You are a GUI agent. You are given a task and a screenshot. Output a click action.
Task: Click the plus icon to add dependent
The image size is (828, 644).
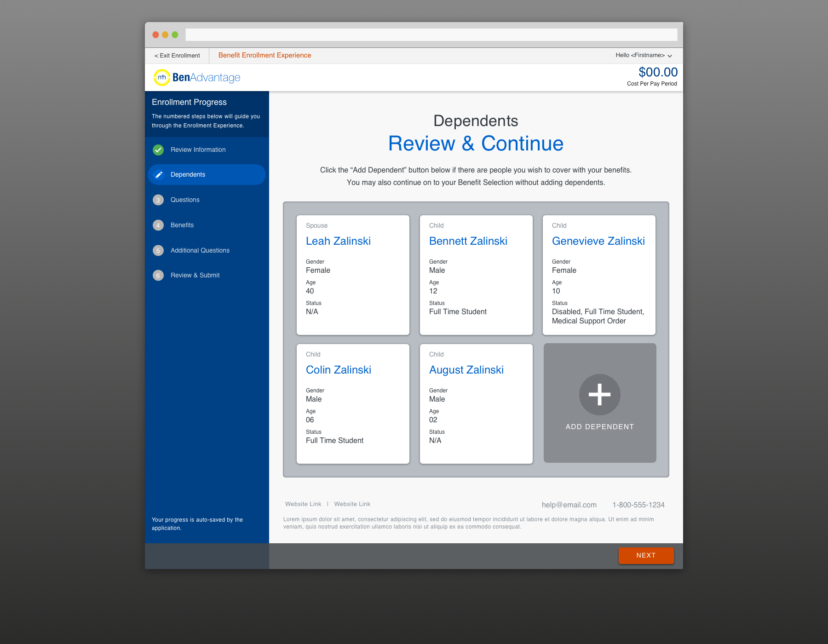pyautogui.click(x=599, y=395)
